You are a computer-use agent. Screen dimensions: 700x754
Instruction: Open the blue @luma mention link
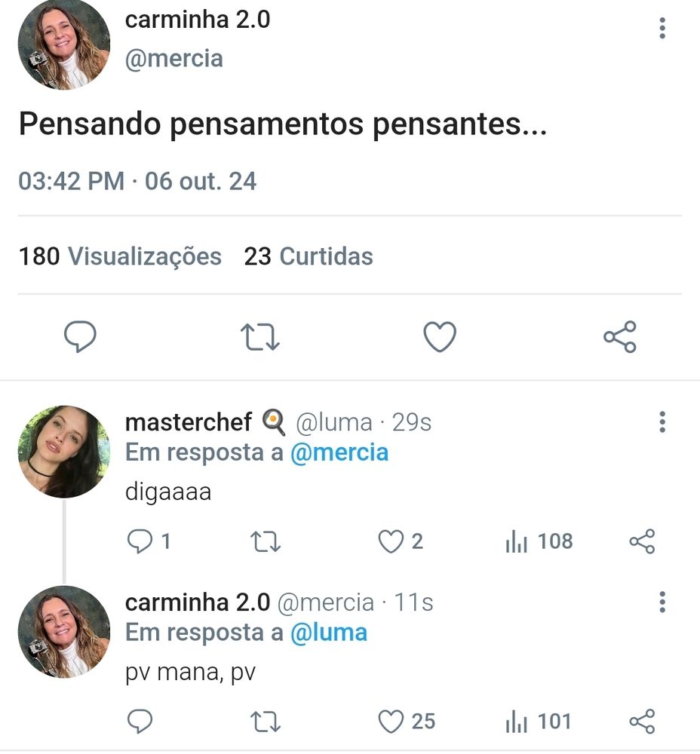tap(328, 633)
